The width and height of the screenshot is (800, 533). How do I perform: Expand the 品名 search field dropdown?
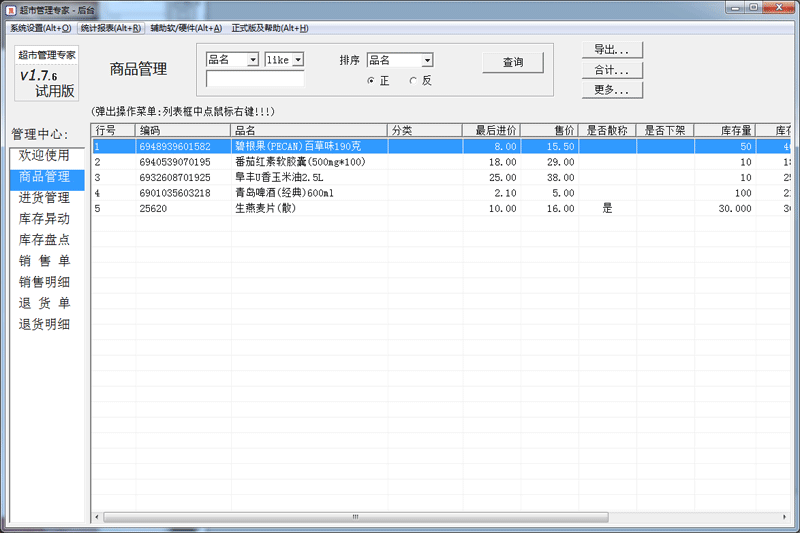(x=253, y=60)
